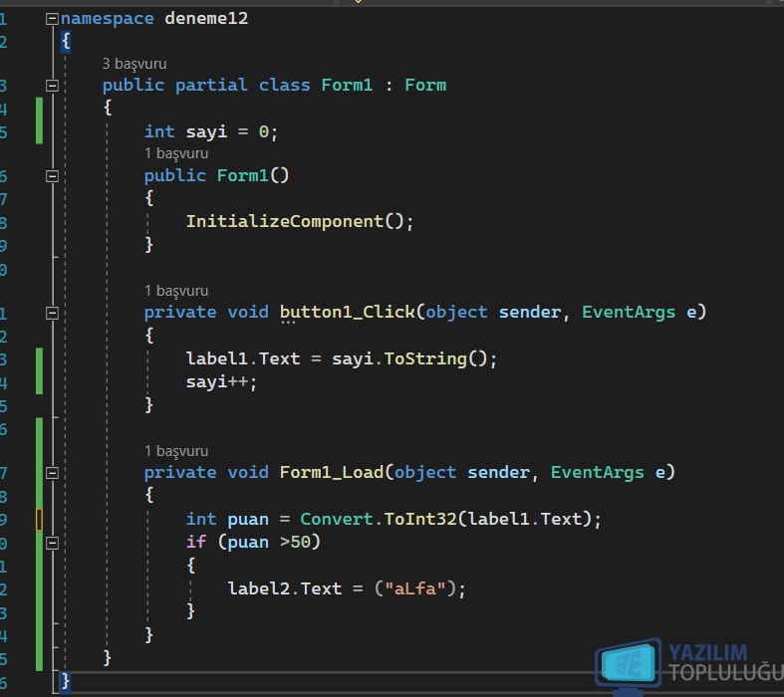Click 'Convert' in the Convert.ToInt32 line

(337, 519)
